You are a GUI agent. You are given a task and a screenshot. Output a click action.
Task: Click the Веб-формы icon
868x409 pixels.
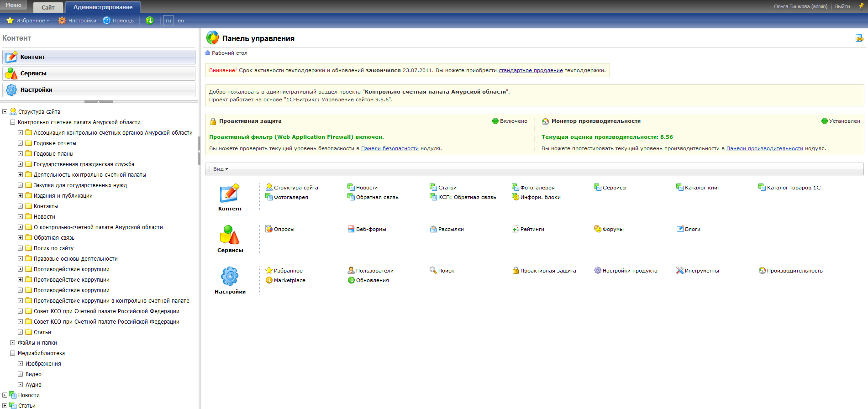click(351, 229)
